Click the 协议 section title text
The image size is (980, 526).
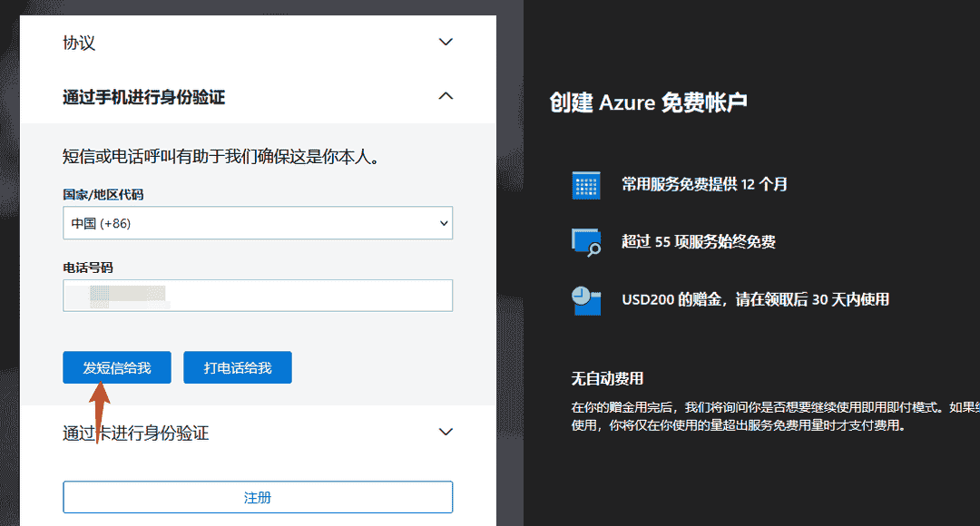click(x=79, y=43)
